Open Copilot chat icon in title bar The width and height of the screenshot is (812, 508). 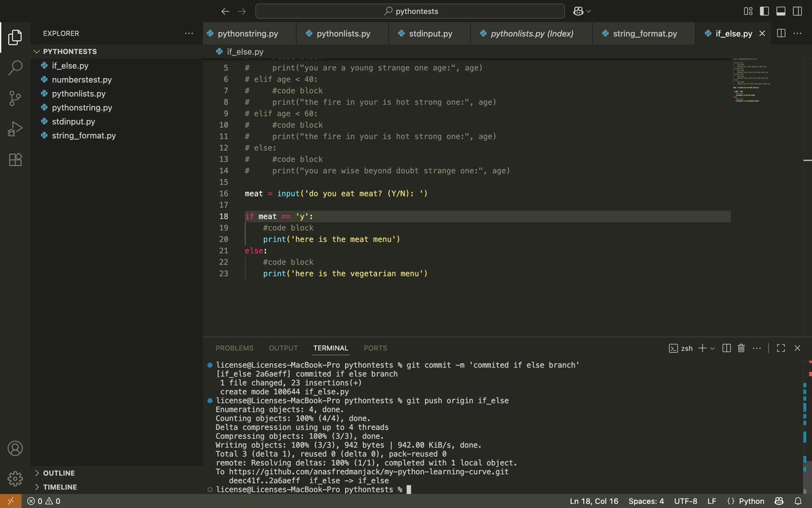[579, 11]
